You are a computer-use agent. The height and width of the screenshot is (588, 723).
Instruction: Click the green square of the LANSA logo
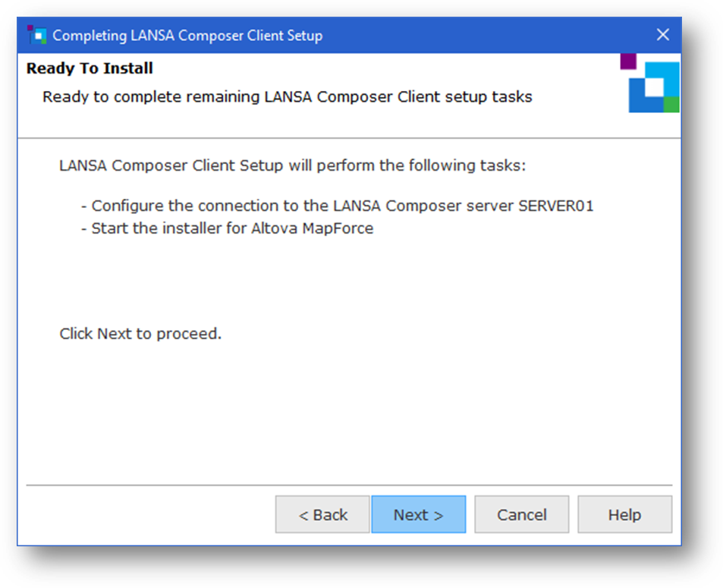(671, 105)
